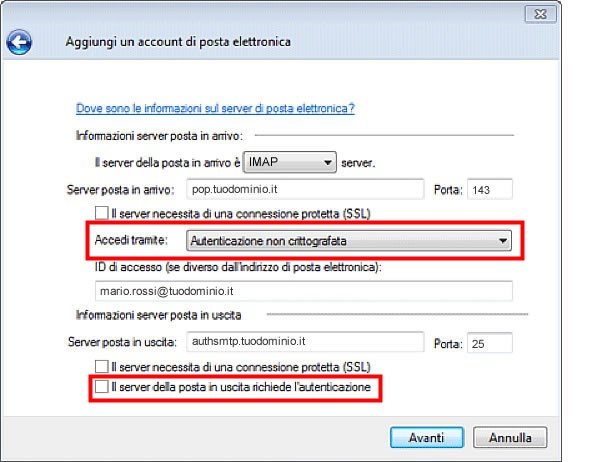Click the login ID field mario.rossi@tuodominio.it
This screenshot has width=600, height=462.
[303, 291]
